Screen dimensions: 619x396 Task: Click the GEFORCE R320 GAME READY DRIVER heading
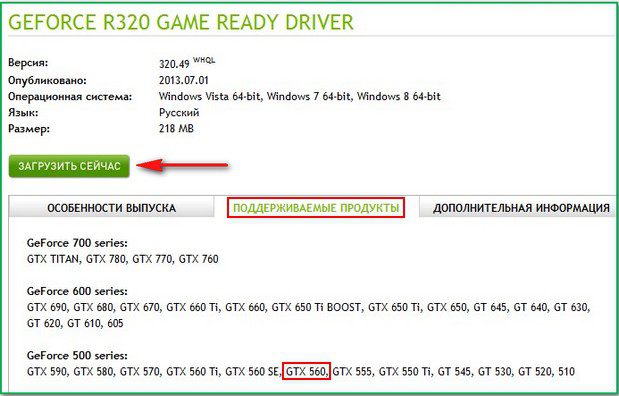click(x=181, y=22)
